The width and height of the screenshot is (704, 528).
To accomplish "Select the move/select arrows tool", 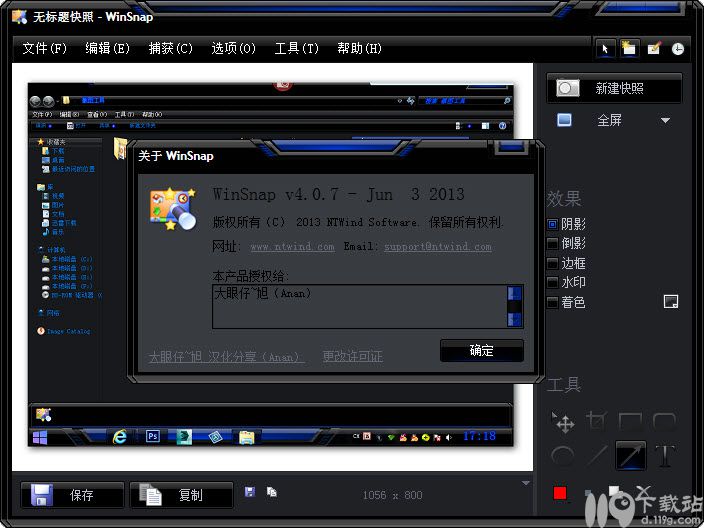I will 563,422.
